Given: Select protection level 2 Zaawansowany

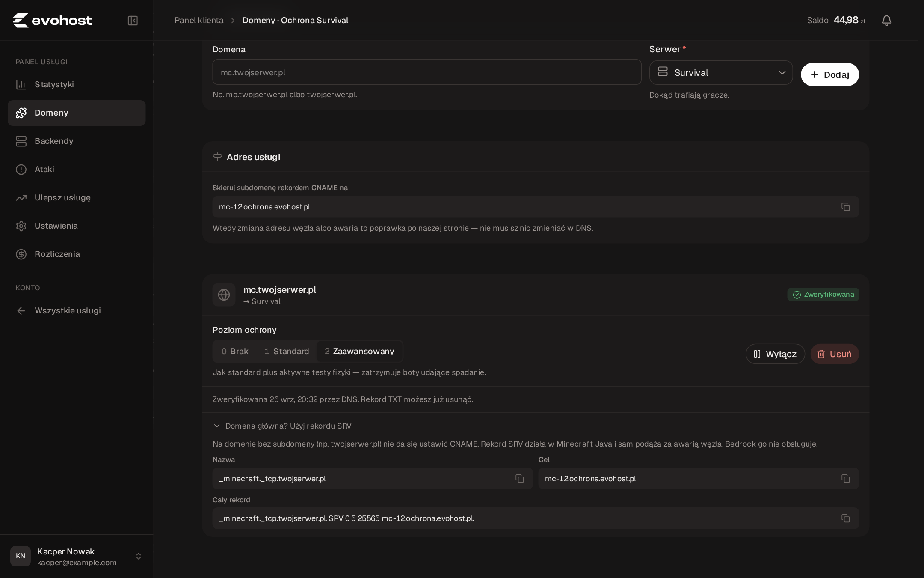Looking at the screenshot, I should tap(359, 352).
